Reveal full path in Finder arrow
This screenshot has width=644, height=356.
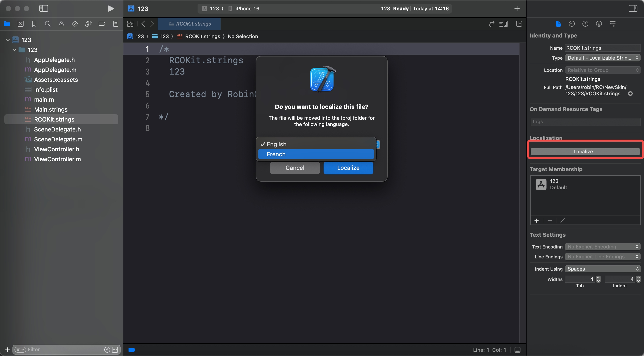pos(630,94)
